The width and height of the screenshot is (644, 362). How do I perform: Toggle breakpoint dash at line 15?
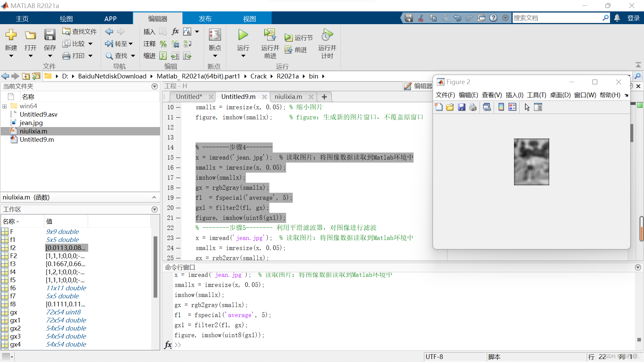click(178, 158)
